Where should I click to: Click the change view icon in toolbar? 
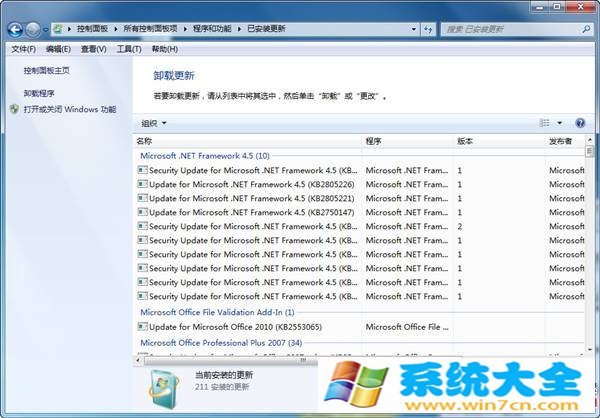[544, 123]
